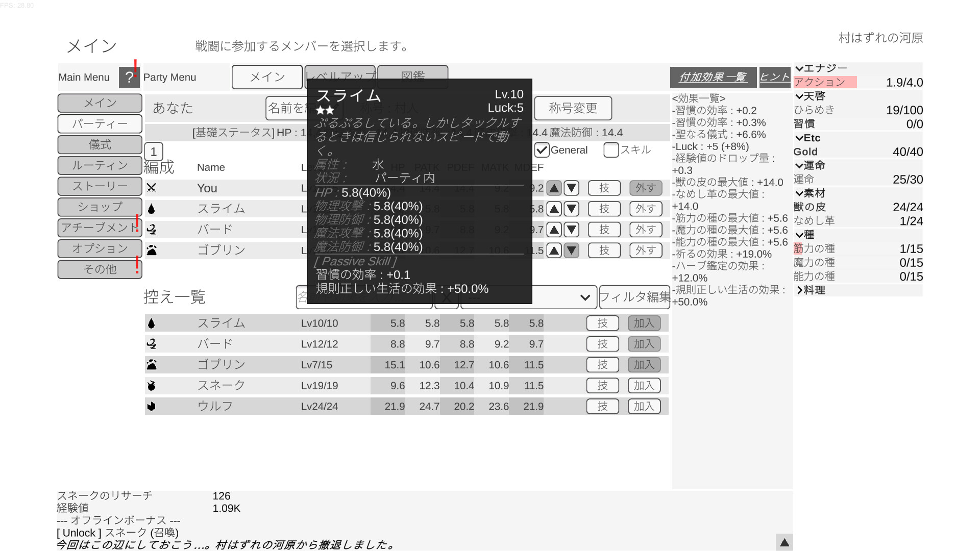Enable the スキル checkbox
This screenshot has height=551, width=980.
click(611, 150)
